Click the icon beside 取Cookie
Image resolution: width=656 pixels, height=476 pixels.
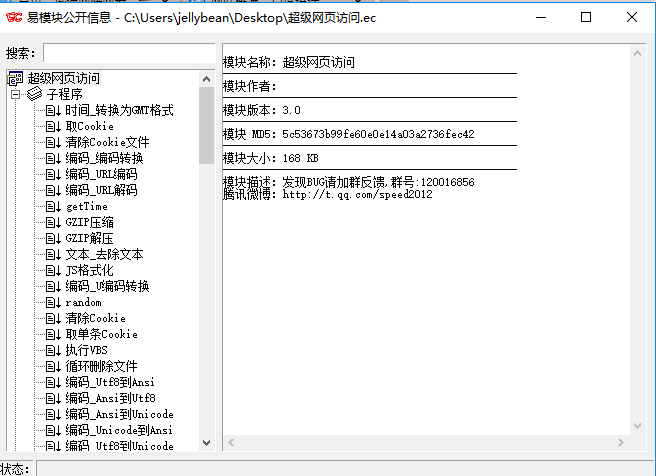tap(53, 126)
